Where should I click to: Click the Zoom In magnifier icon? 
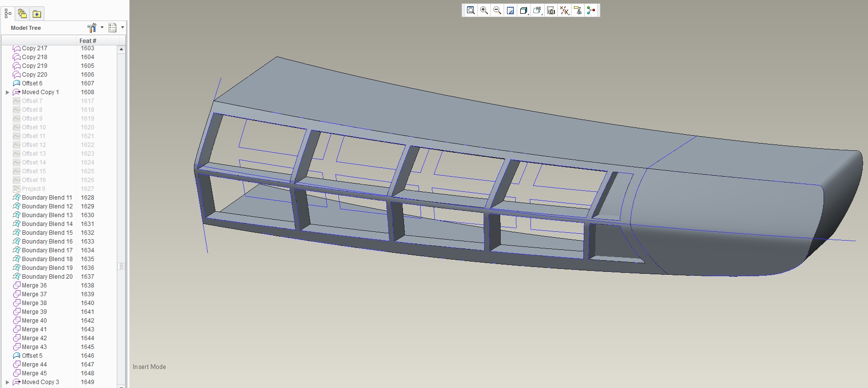click(x=484, y=10)
